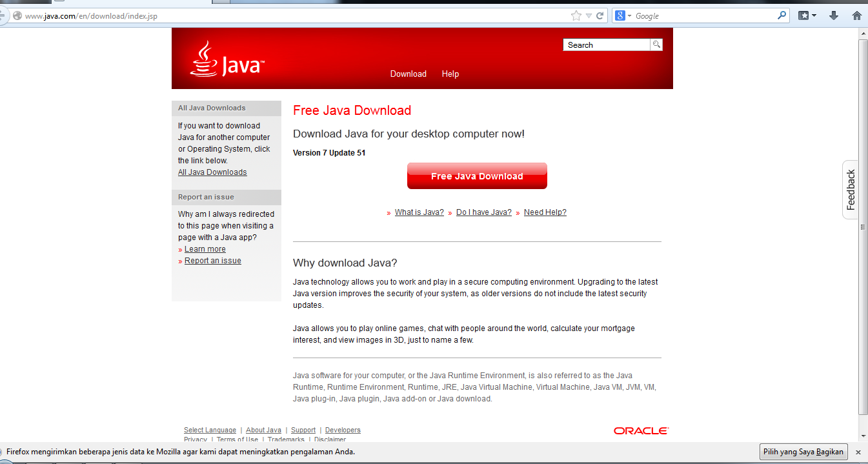The width and height of the screenshot is (868, 464).
Task: Open the Developers footer link
Action: click(x=343, y=430)
